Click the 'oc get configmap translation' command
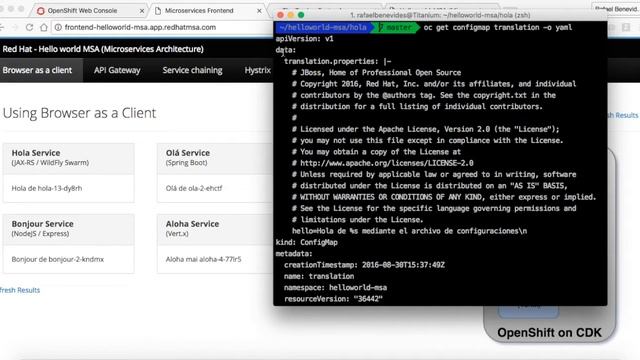The image size is (640, 360). [498, 27]
